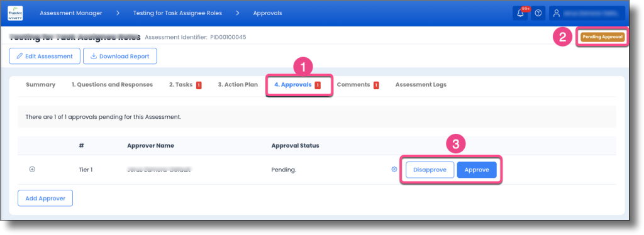Click the Tier 1 cell
644x235 pixels.
coord(86,170)
